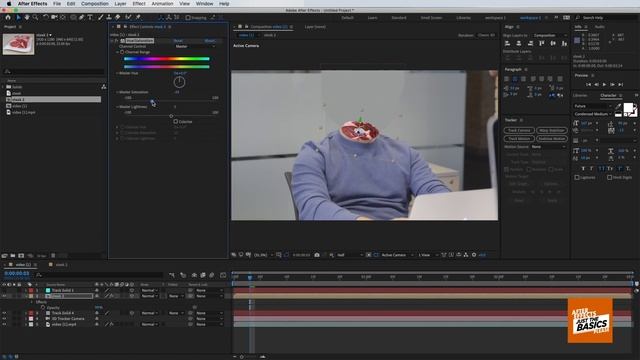Click the Warp Stabilizer button
The height and width of the screenshot is (360, 640).
point(551,131)
